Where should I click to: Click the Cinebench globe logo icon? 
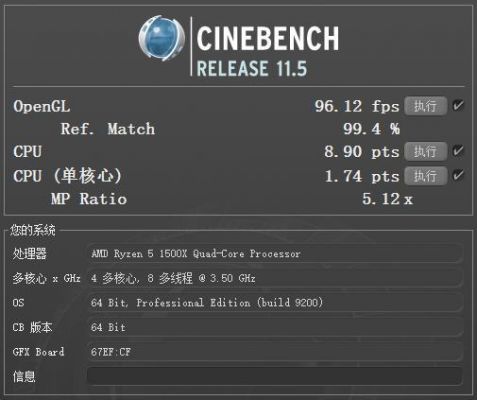[162, 38]
